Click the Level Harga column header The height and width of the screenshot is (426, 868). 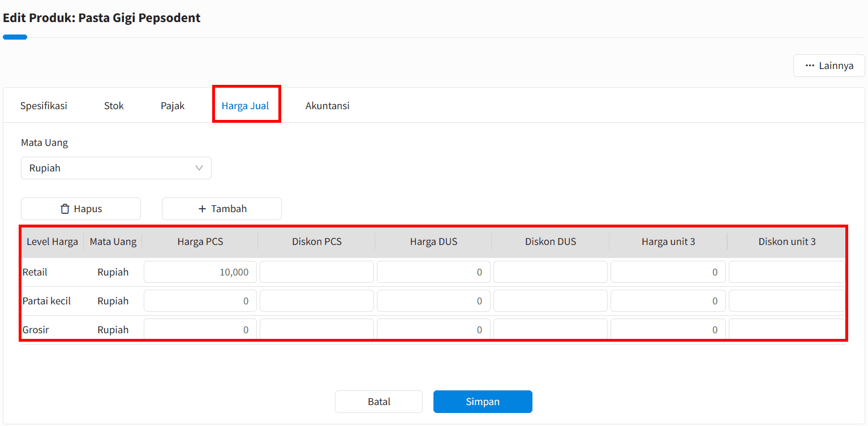pyautogui.click(x=52, y=242)
